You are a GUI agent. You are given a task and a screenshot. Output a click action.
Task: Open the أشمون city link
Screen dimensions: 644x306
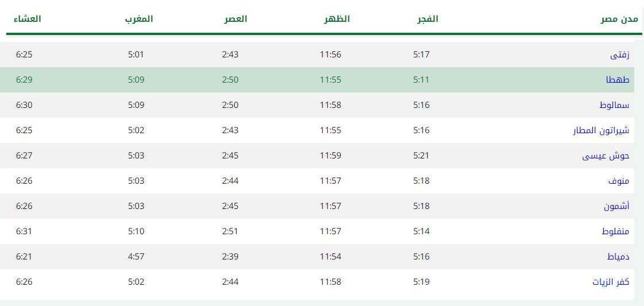click(616, 206)
